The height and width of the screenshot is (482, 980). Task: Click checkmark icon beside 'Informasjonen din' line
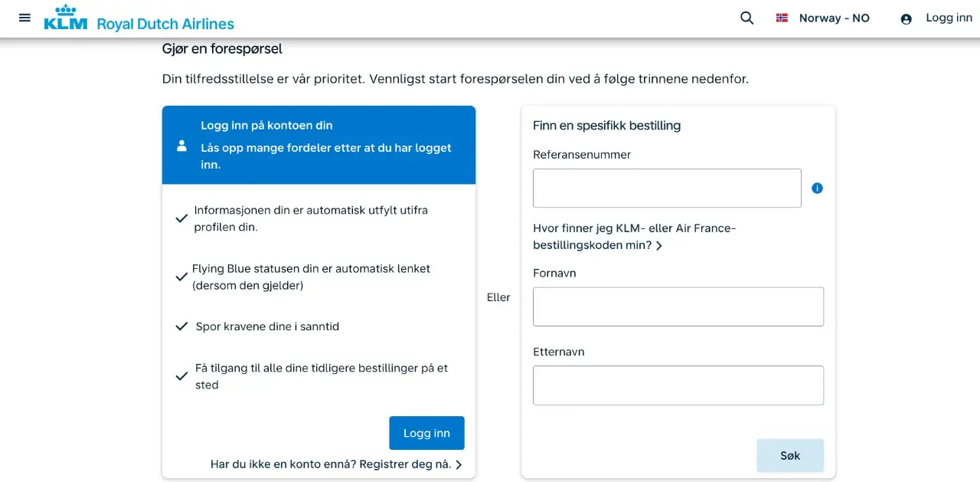181,218
